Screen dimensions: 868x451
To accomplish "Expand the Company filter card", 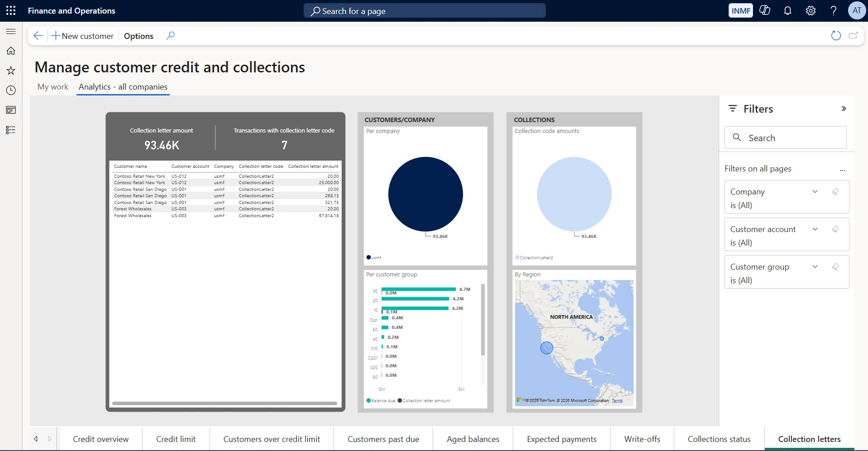I will point(815,191).
